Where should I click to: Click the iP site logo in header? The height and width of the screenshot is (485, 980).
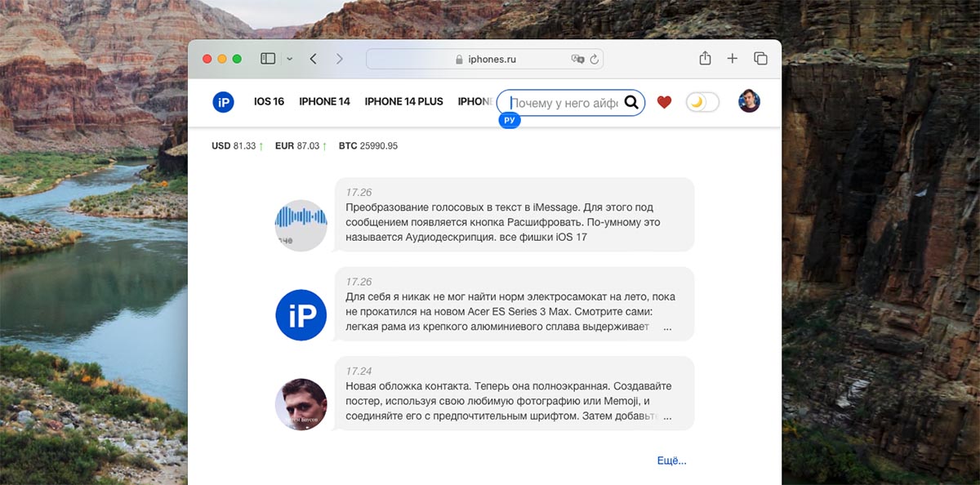coord(223,102)
